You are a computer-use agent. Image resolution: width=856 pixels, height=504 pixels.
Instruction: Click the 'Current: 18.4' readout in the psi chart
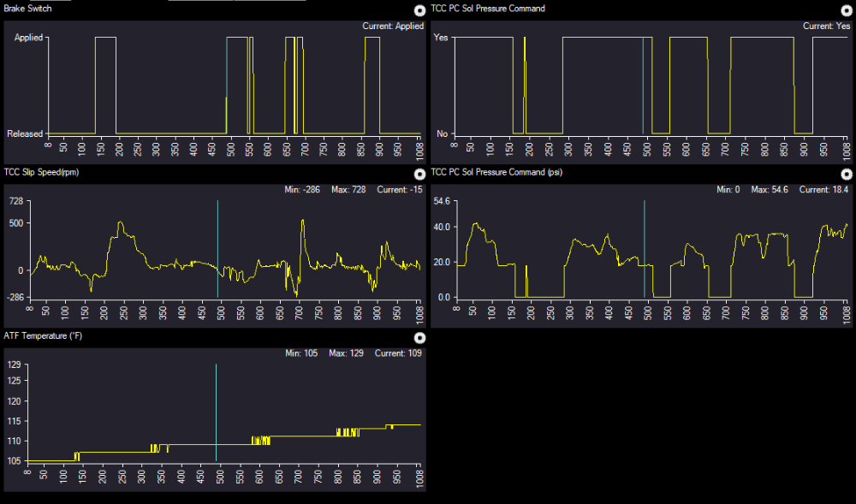pos(823,190)
